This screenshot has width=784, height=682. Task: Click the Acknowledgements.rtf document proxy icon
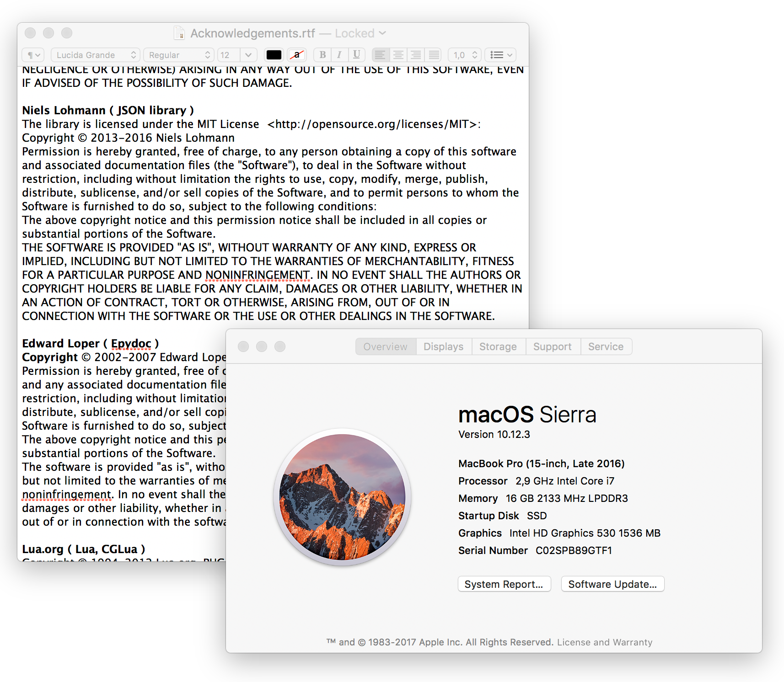179,33
